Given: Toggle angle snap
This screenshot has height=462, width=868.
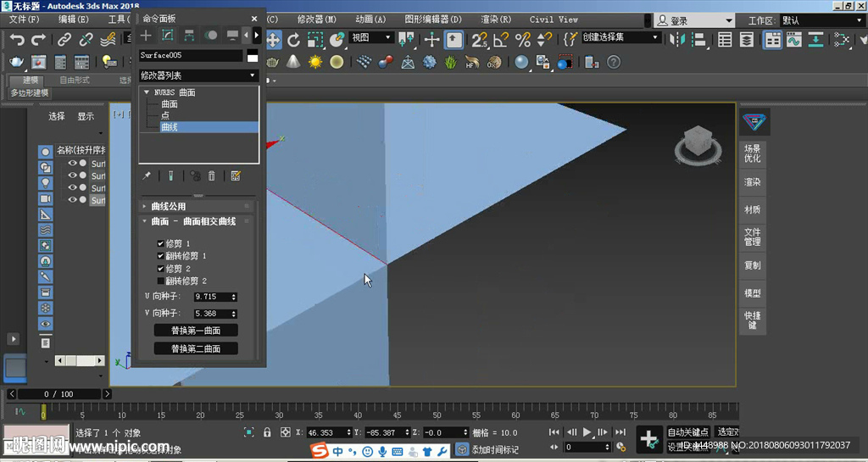Looking at the screenshot, I should click(501, 40).
